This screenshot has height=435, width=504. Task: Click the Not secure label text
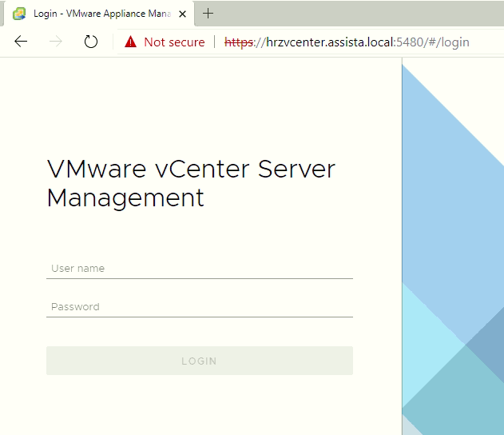tap(174, 42)
